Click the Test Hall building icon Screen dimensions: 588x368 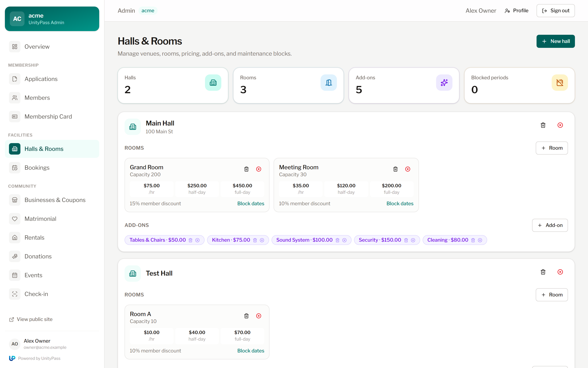point(133,274)
